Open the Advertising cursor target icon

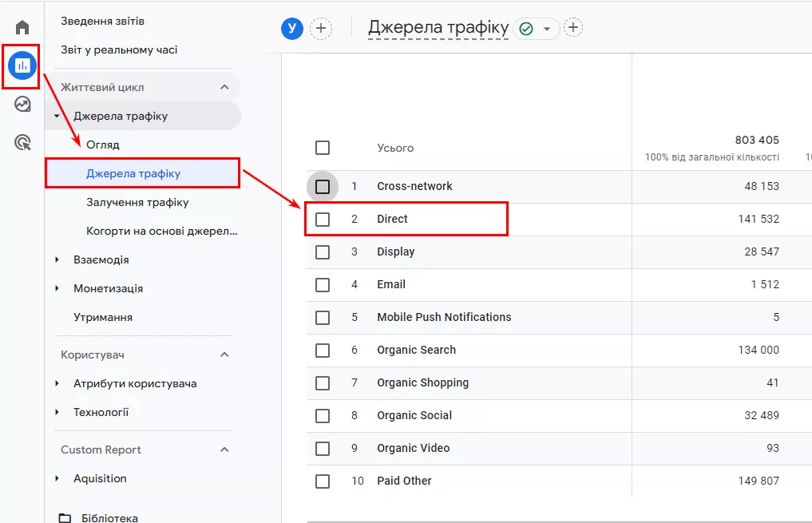[x=22, y=142]
